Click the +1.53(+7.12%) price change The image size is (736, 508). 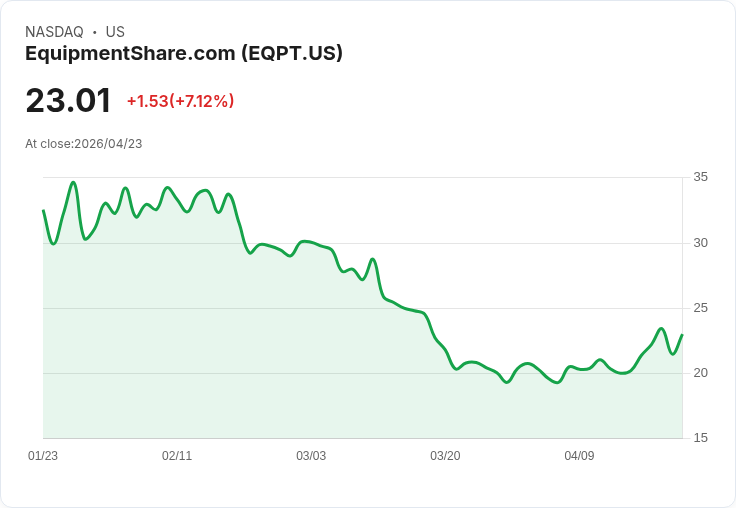(180, 101)
